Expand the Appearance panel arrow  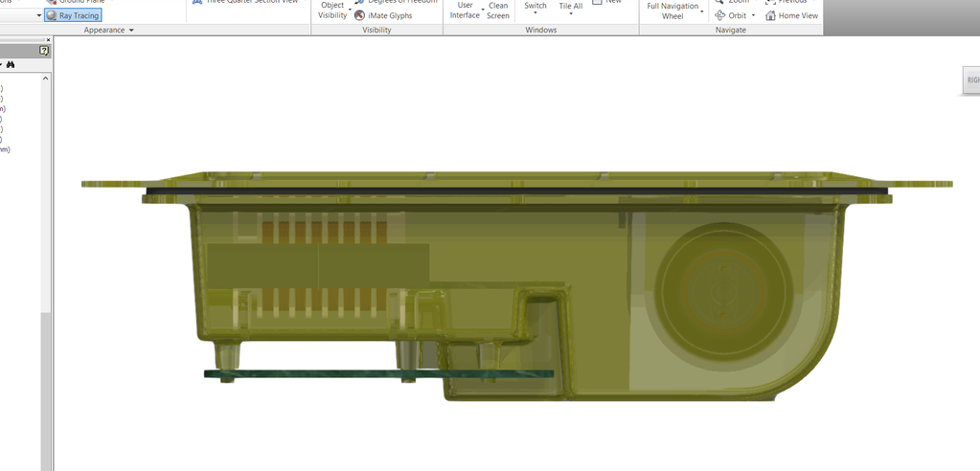point(131,30)
